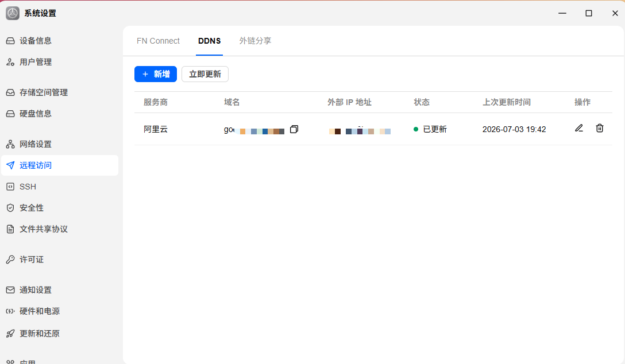Click the 通知设置 envelope icon
625x364 pixels.
(x=10, y=290)
